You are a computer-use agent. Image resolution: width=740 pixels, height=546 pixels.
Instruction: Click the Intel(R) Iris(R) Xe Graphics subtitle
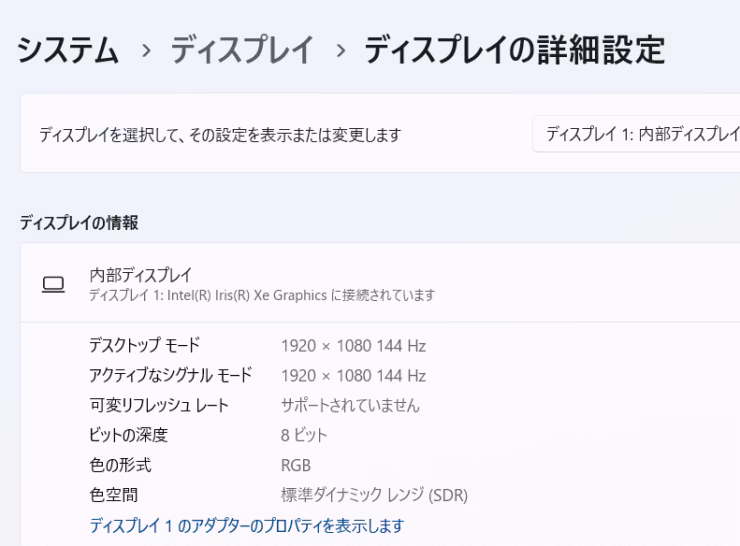[x=262, y=295]
